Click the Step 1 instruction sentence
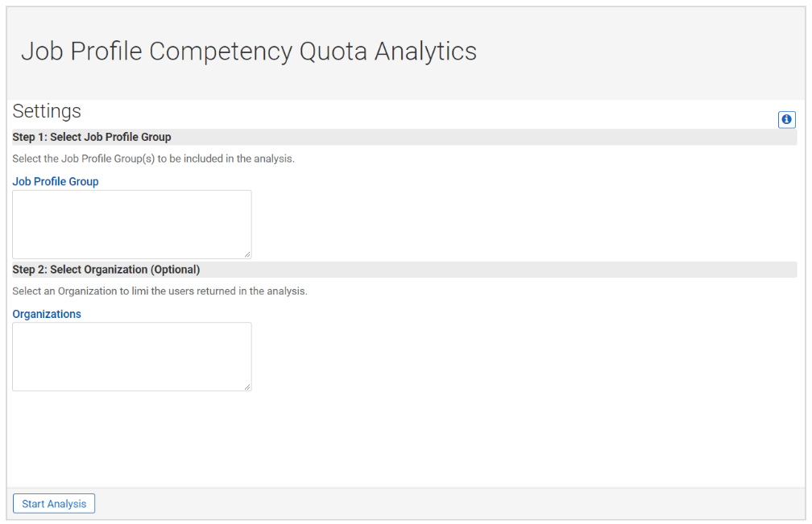 153,159
